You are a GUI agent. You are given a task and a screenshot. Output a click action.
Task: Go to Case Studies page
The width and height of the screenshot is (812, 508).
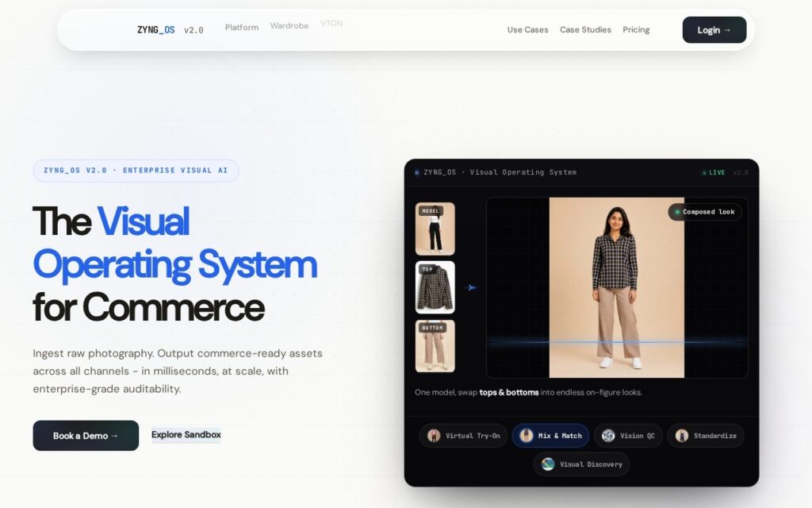585,29
